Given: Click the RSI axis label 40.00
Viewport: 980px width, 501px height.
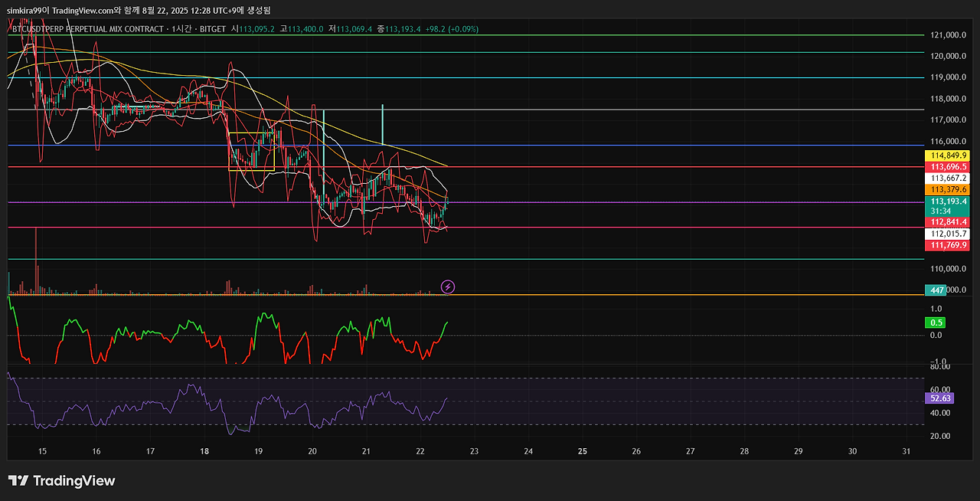Looking at the screenshot, I should [941, 413].
